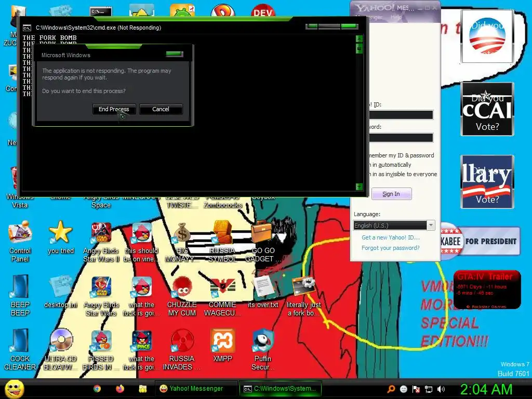Select the ULTRA CD BLOATW... disc icon
Screen dimensions: 532x399
(x=61, y=350)
